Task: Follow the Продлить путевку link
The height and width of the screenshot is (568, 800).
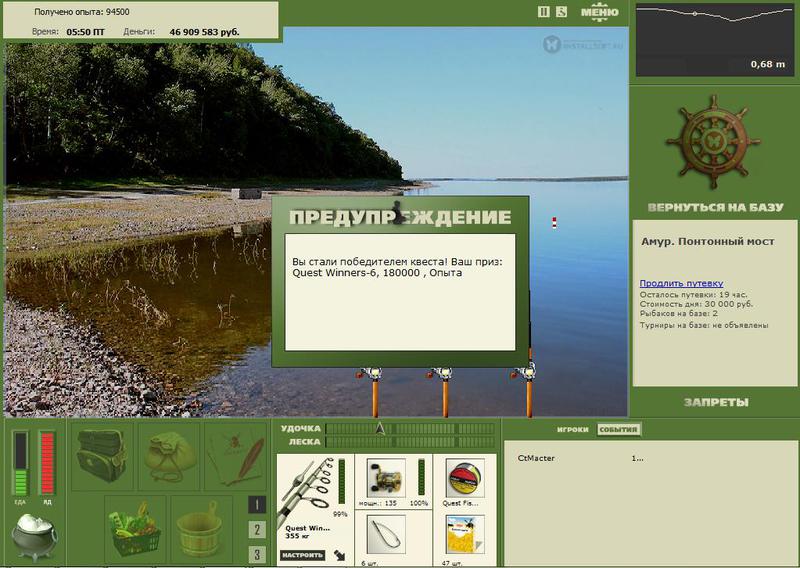Action: [x=681, y=283]
